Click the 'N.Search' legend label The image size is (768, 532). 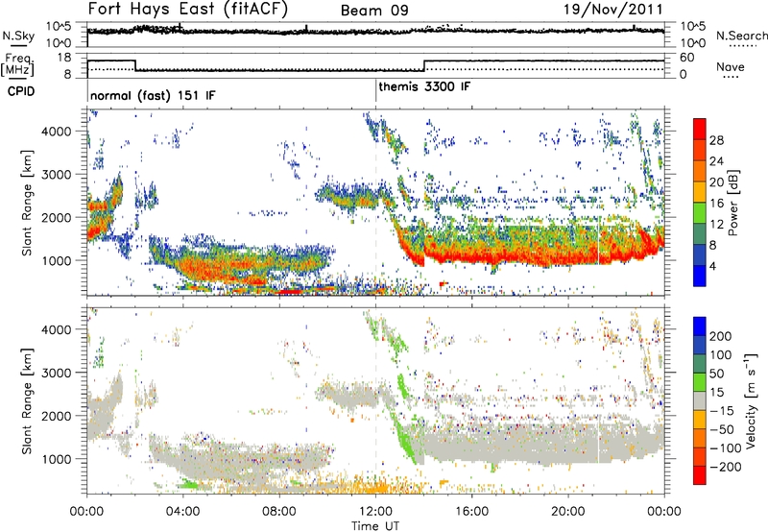pyautogui.click(x=741, y=36)
